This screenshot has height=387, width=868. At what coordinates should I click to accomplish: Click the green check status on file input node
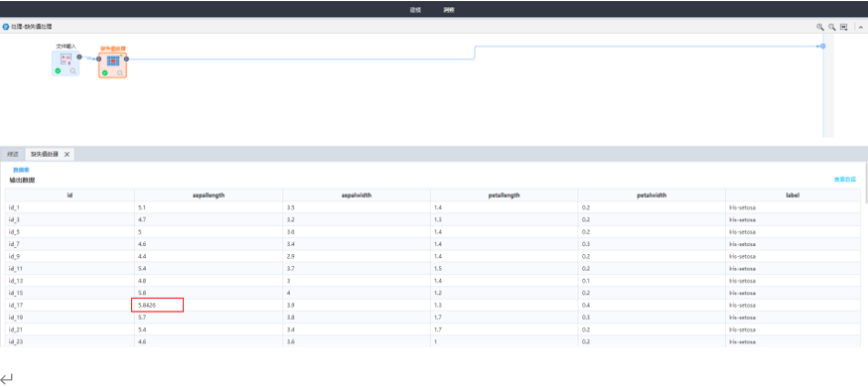tap(58, 70)
